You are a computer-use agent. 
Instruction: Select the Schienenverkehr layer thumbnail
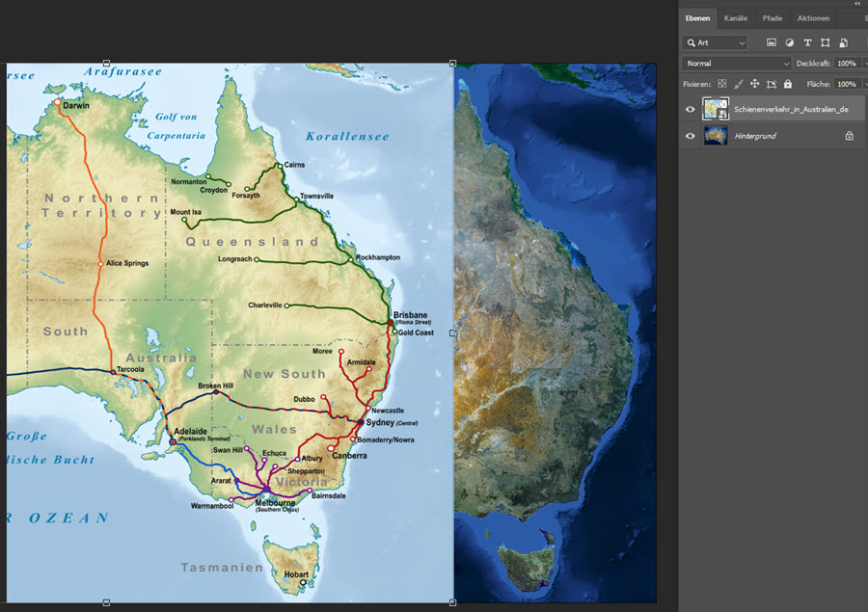pyautogui.click(x=716, y=109)
